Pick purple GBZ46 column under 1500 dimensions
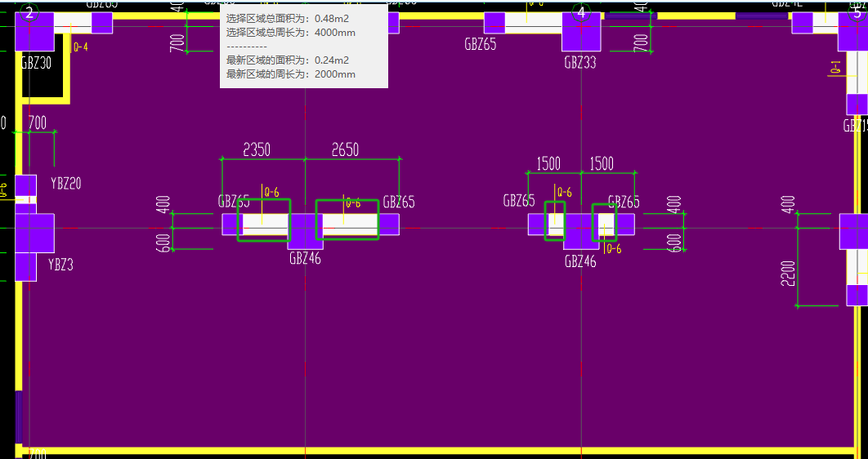The height and width of the screenshot is (459, 868). tap(581, 231)
